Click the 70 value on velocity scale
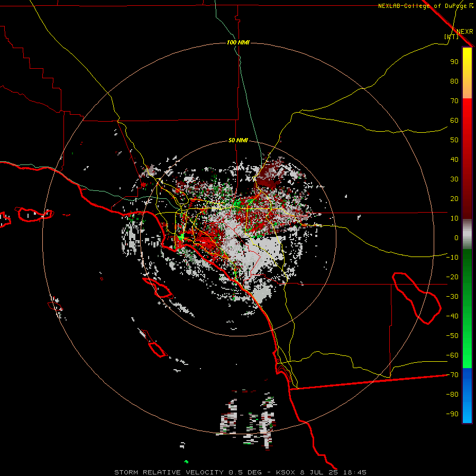Viewport: 476px width, 476px height. pos(454,101)
